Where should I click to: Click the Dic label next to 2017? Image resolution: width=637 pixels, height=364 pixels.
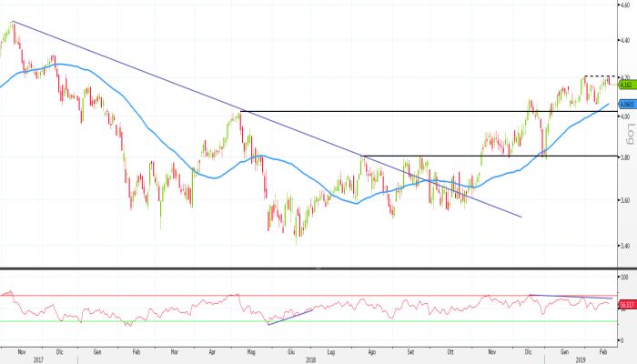coord(60,352)
